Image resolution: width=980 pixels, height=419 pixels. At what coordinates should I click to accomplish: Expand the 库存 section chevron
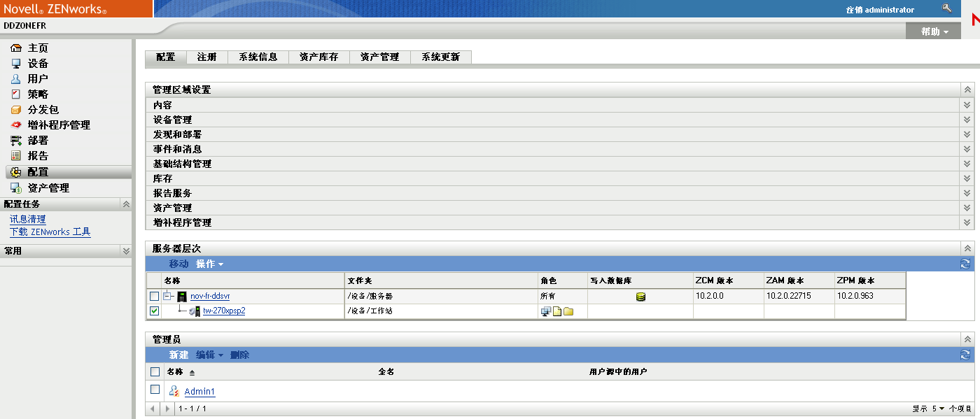967,178
